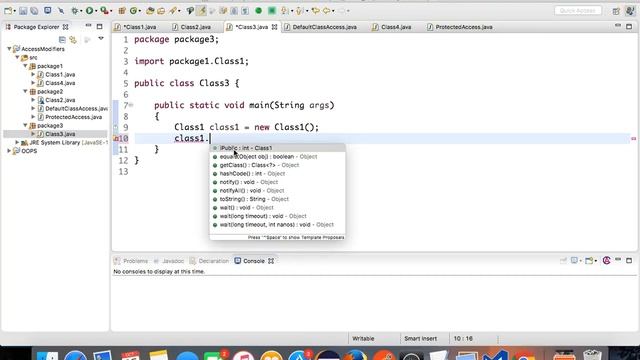Switch to the Class2.java editor tab
The image size is (640, 360).
click(x=195, y=27)
